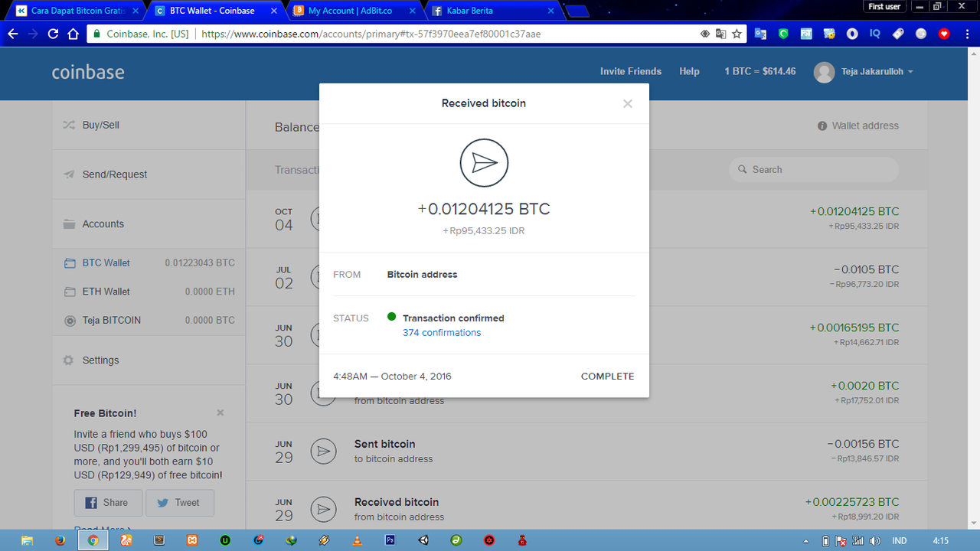Screen dimensions: 980x551
Task: Show hidden system tray icons
Action: (805, 541)
